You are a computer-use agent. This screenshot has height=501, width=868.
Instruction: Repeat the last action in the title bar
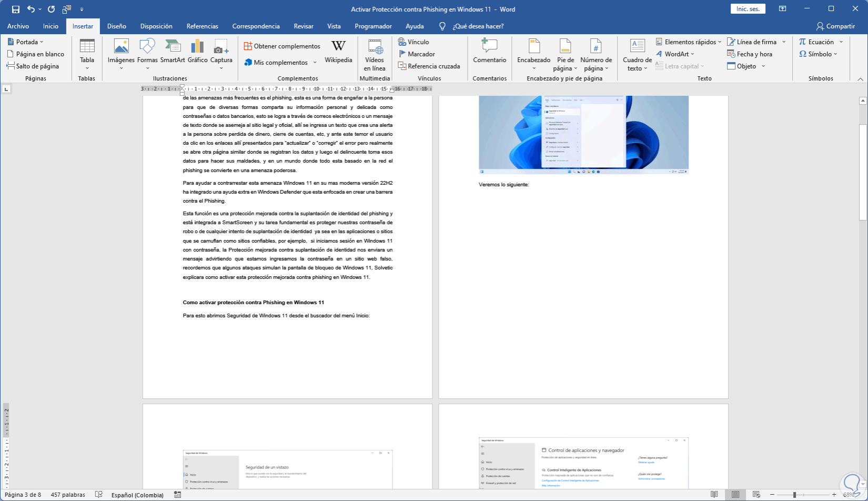point(51,9)
